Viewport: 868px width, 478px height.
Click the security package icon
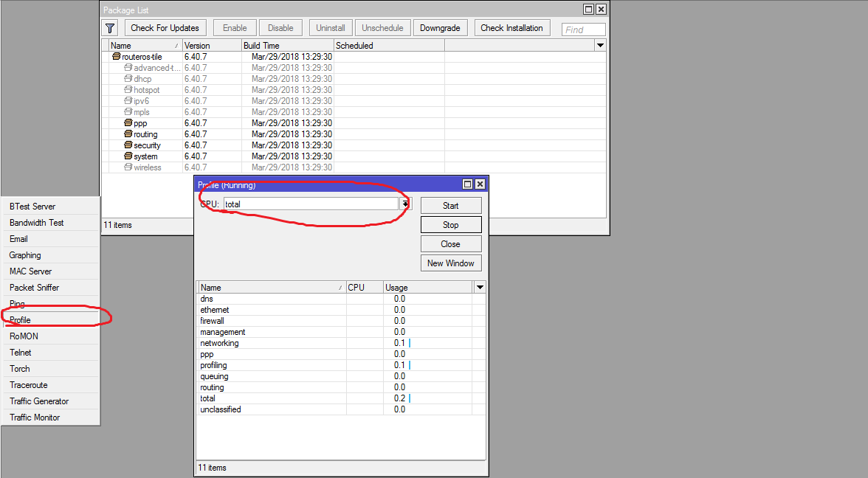tap(128, 145)
